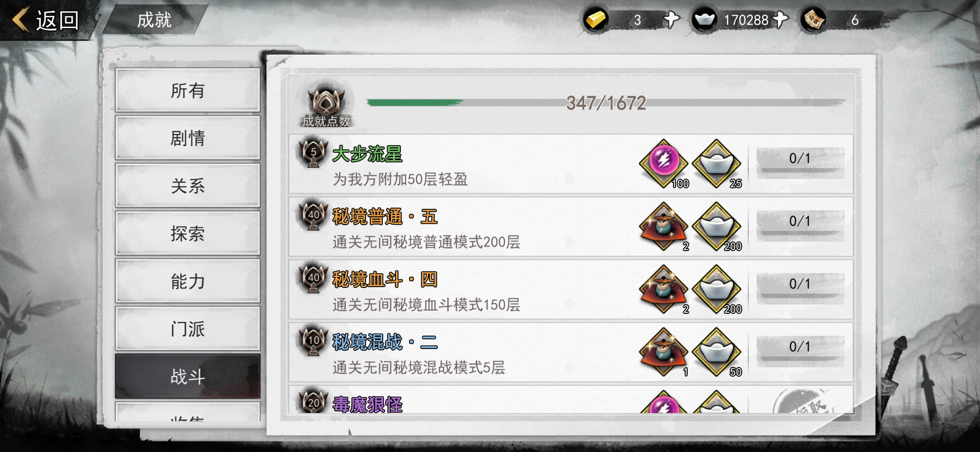This screenshot has height=452, width=980.
Task: Switch to the 所有 category tab
Action: 188,90
